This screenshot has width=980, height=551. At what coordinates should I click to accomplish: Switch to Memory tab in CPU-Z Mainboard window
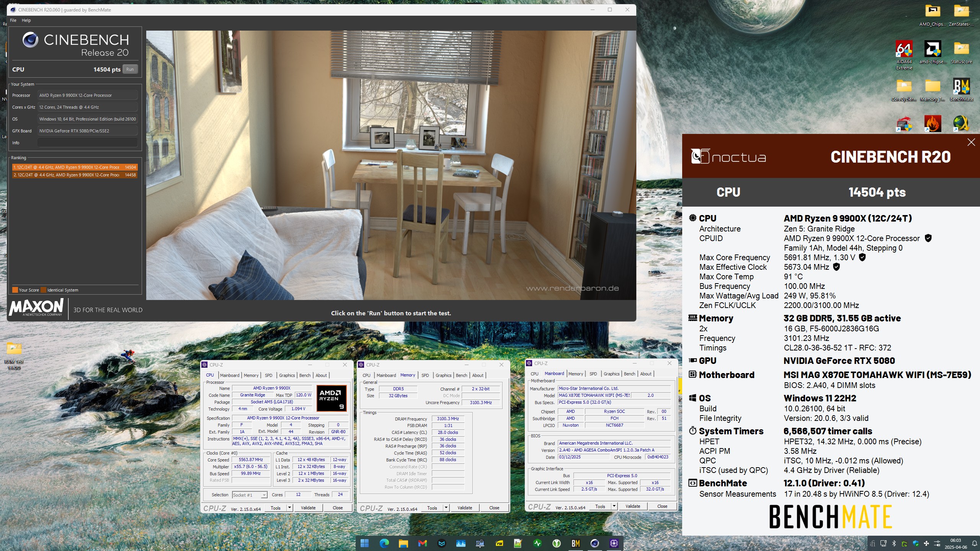click(x=576, y=374)
